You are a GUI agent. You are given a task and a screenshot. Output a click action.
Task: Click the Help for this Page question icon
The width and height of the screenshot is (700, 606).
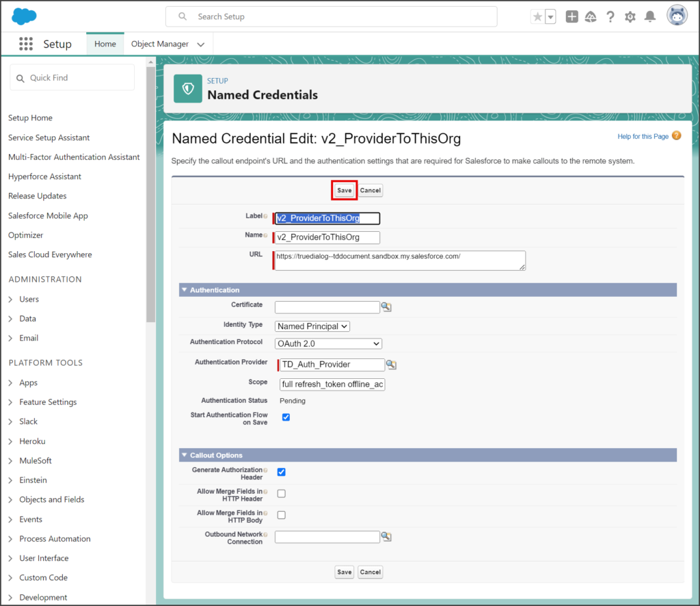[x=677, y=135]
